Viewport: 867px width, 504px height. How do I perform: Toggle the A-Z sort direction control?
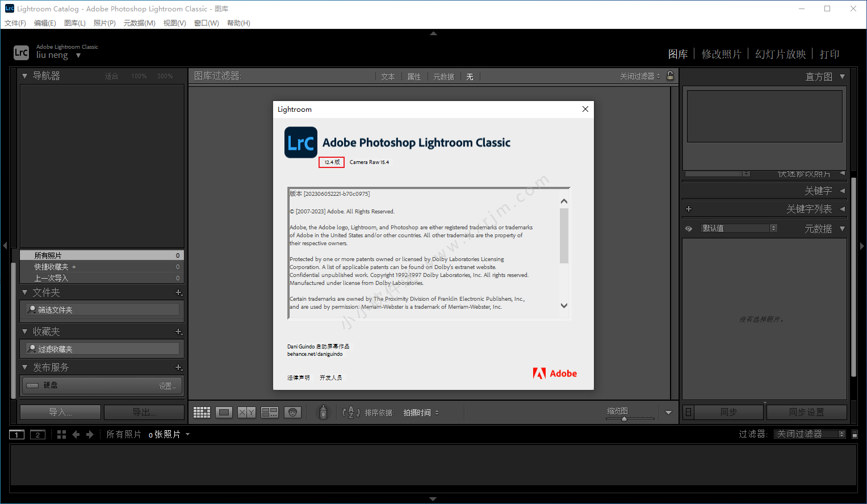point(351,412)
